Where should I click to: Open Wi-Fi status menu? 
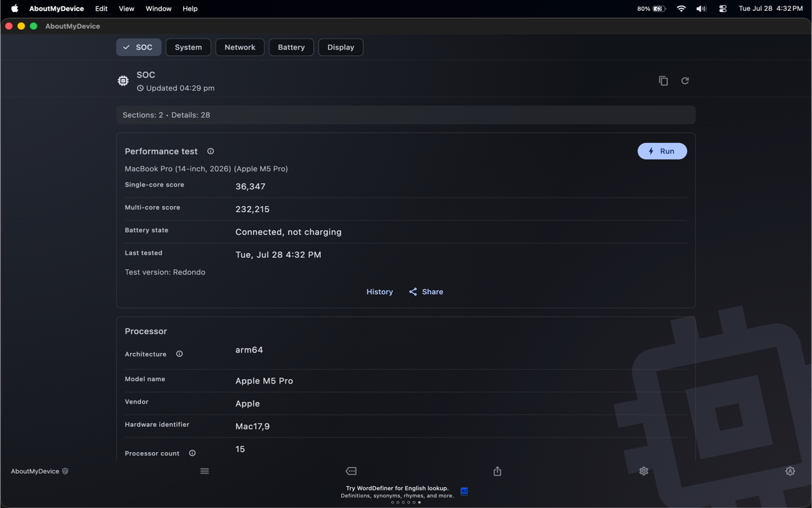pyautogui.click(x=681, y=9)
